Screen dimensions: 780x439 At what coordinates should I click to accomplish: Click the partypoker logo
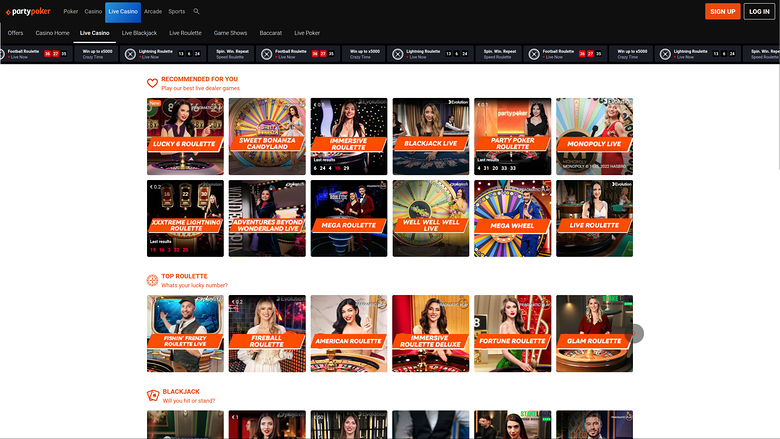(28, 11)
